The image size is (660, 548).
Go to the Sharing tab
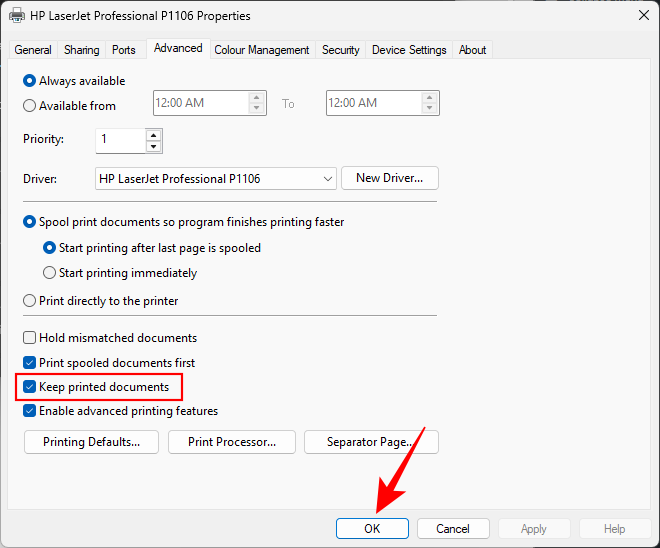click(81, 50)
